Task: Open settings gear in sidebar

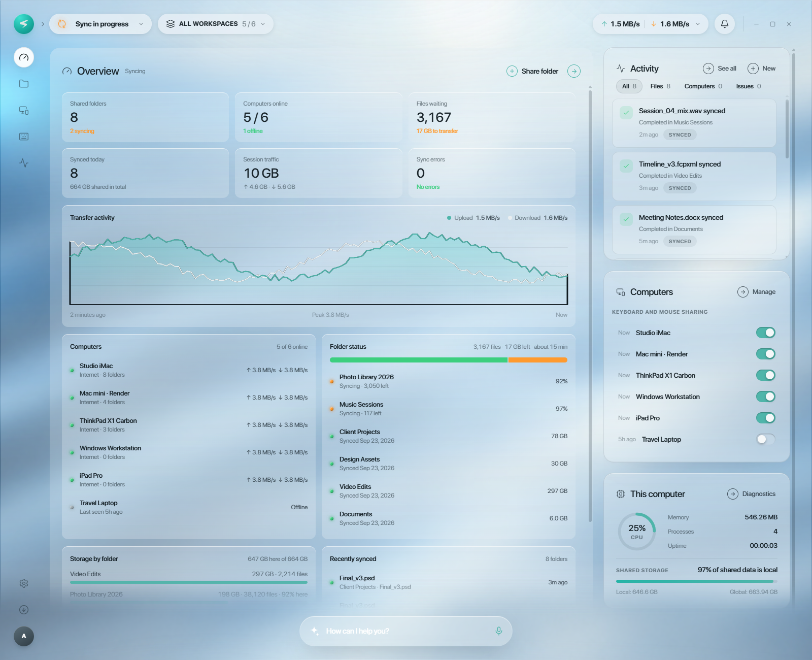Action: click(24, 583)
